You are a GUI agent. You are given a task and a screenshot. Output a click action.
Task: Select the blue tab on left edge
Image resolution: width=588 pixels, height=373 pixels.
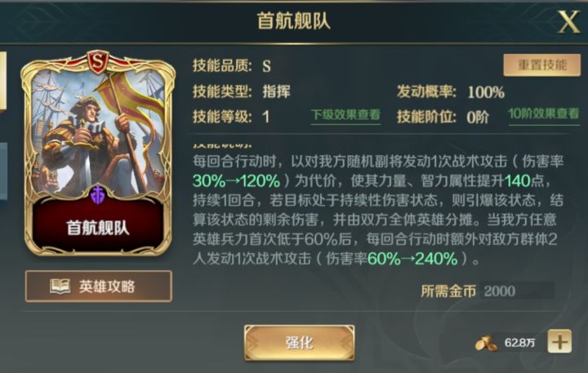[3, 171]
